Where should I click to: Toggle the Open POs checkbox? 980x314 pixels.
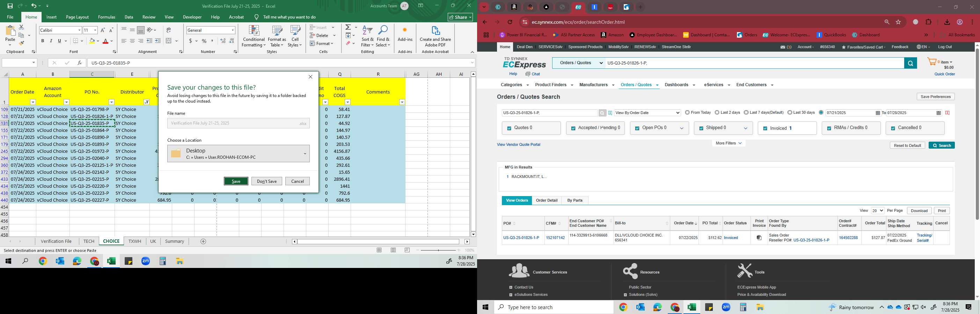tap(637, 128)
